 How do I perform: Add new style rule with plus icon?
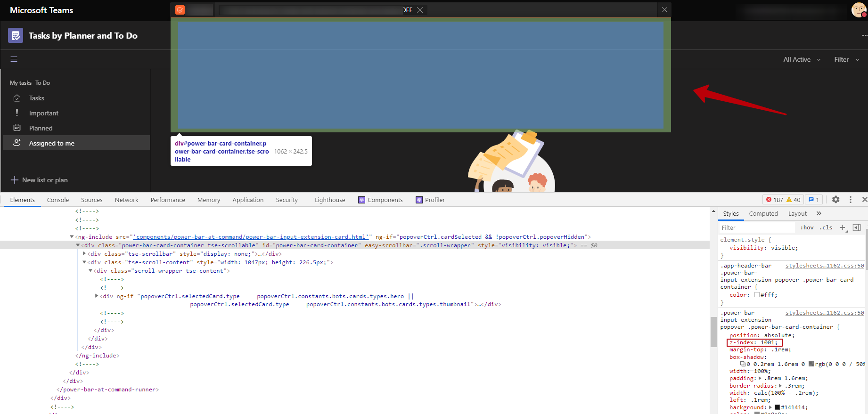click(x=843, y=227)
